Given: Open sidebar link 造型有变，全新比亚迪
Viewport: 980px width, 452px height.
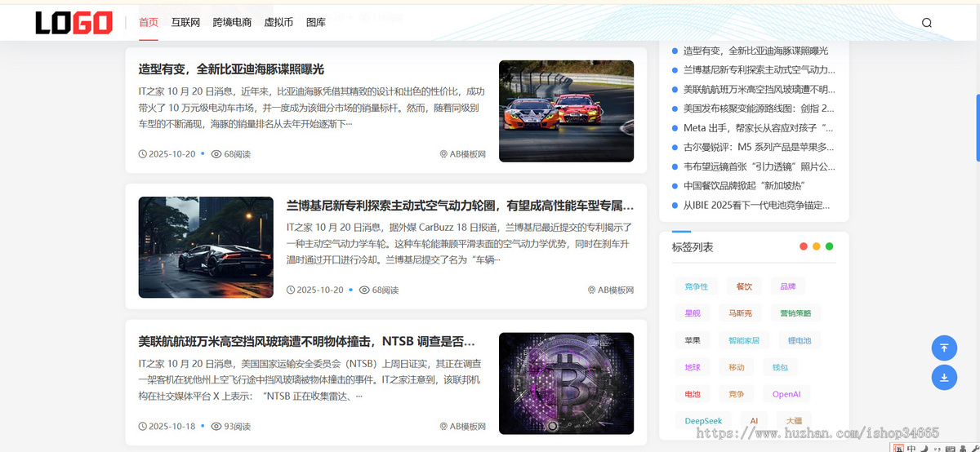Looking at the screenshot, I should pos(755,51).
